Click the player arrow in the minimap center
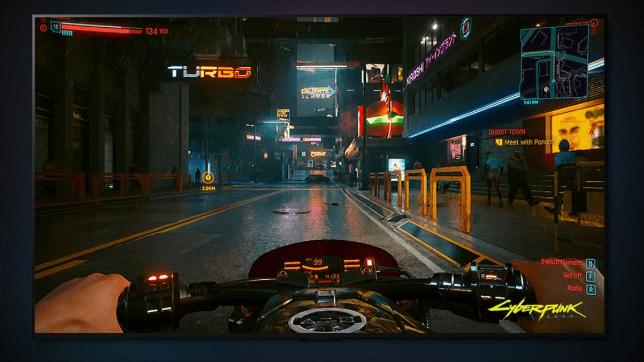644x362 pixels. point(553,81)
